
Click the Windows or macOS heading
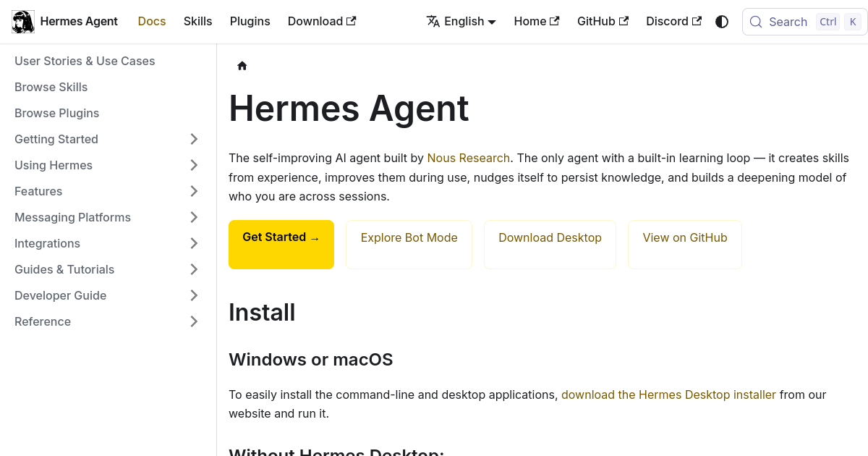point(311,360)
